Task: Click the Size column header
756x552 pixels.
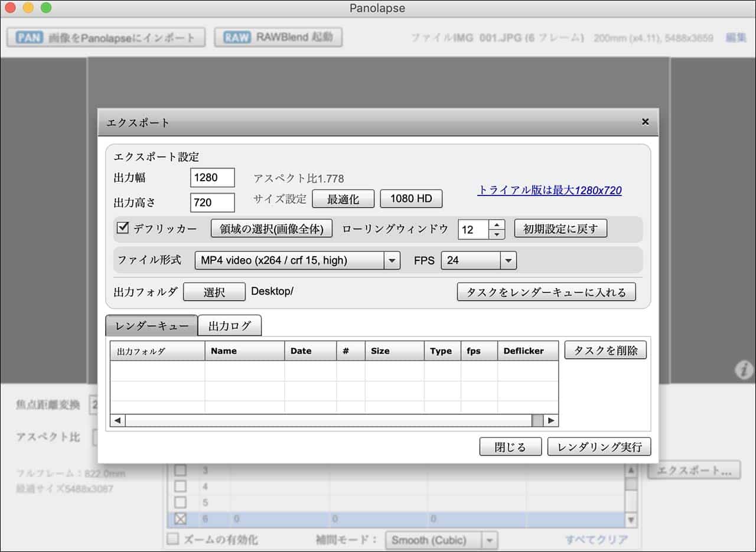Action: (395, 351)
